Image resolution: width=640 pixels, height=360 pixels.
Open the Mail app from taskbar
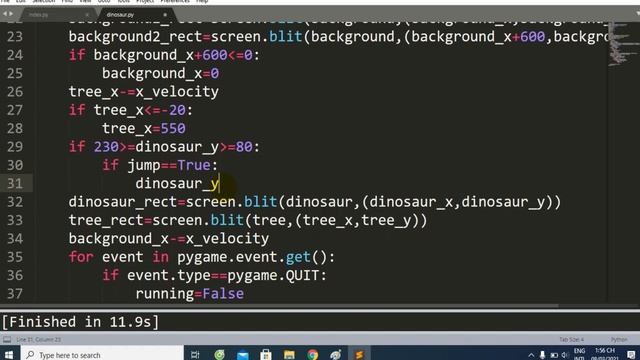coord(242,354)
